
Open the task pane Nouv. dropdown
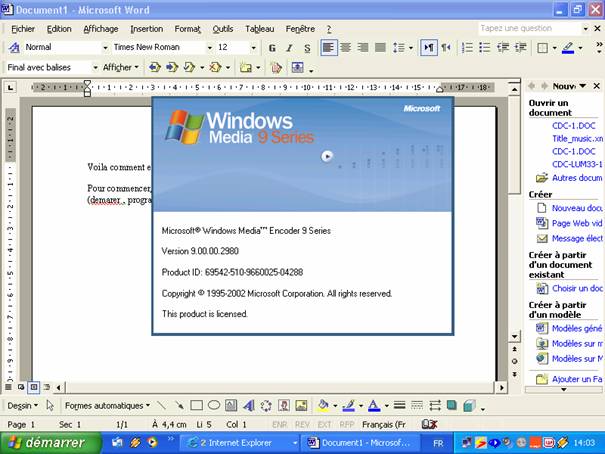pyautogui.click(x=583, y=86)
